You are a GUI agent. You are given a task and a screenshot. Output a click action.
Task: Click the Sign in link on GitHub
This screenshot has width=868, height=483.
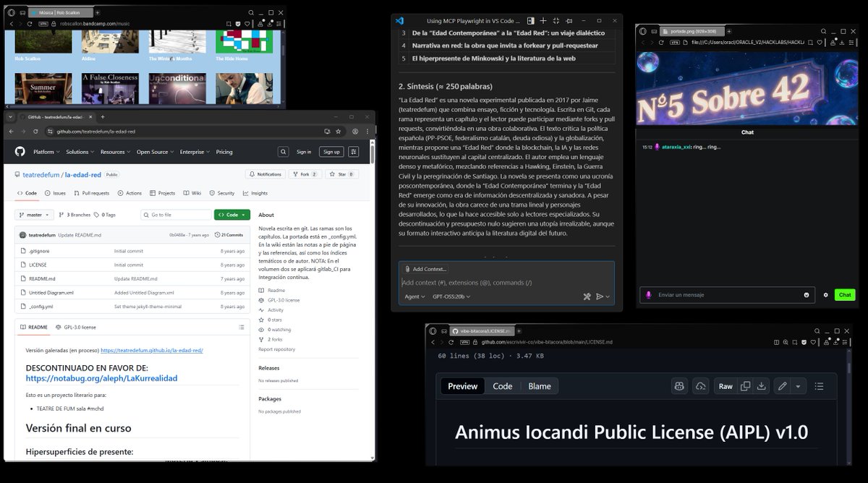[x=304, y=152]
